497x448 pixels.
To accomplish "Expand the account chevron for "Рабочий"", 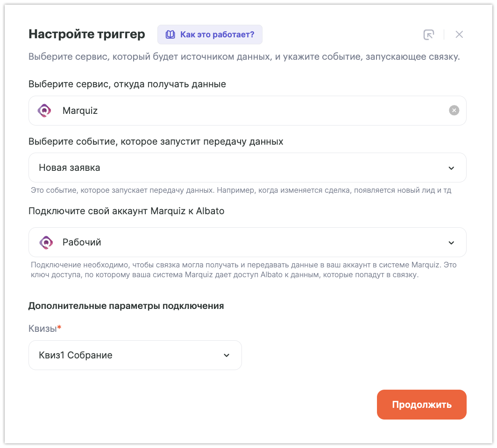I will (451, 243).
